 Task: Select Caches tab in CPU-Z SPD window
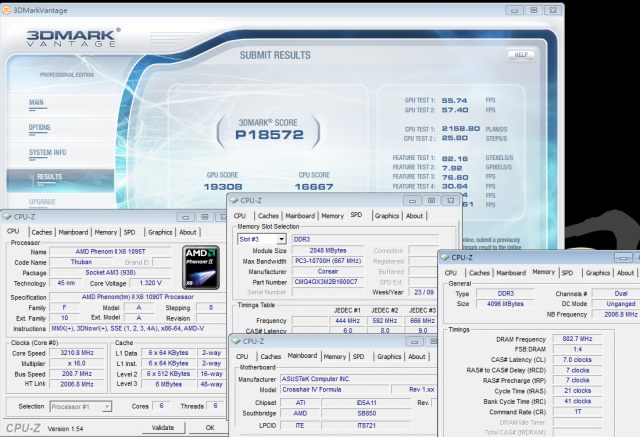[x=268, y=216]
